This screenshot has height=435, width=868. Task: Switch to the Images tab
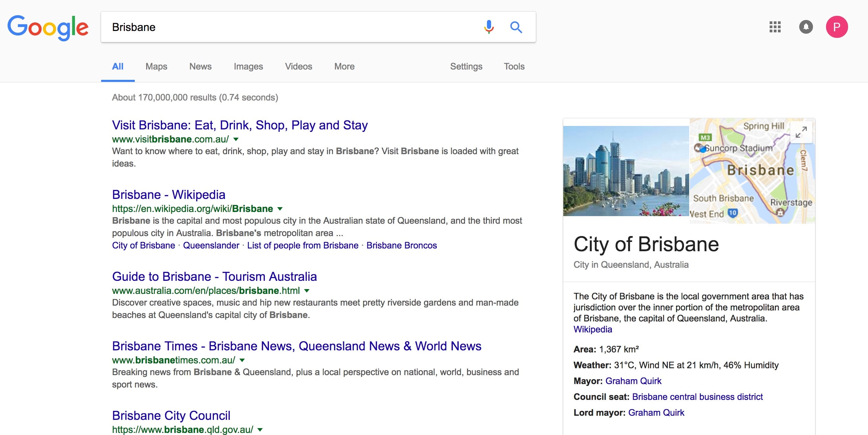248,66
